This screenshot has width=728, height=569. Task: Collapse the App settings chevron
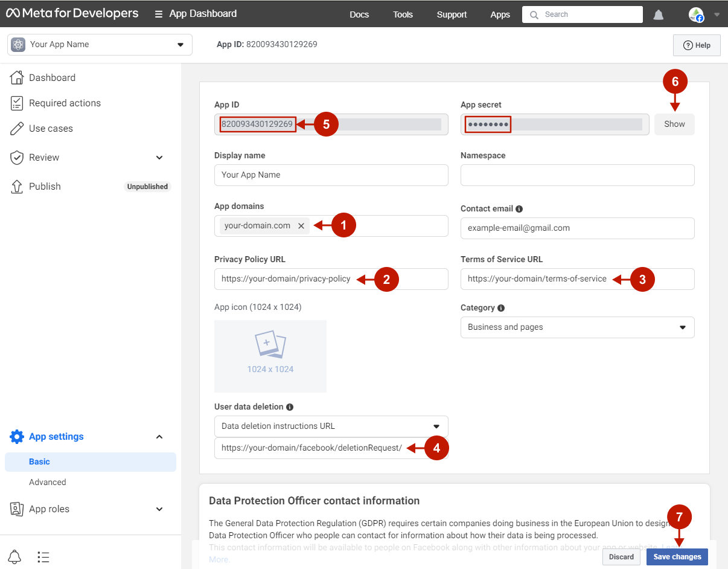coord(159,437)
